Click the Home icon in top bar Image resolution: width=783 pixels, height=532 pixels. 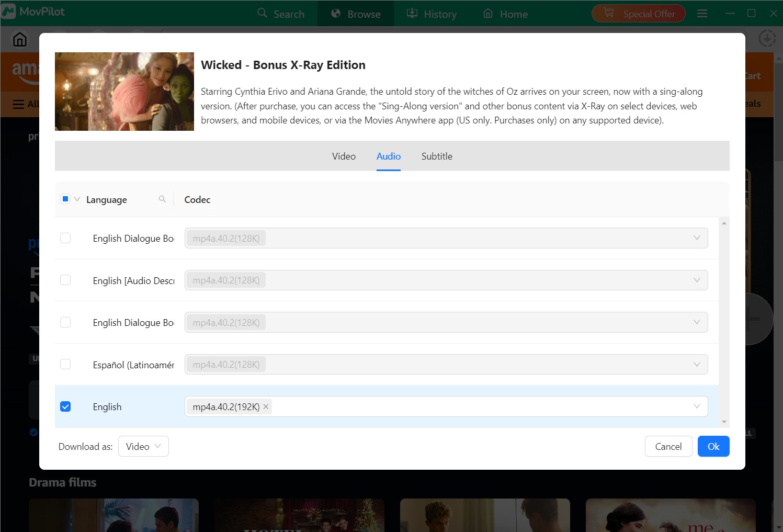point(489,13)
